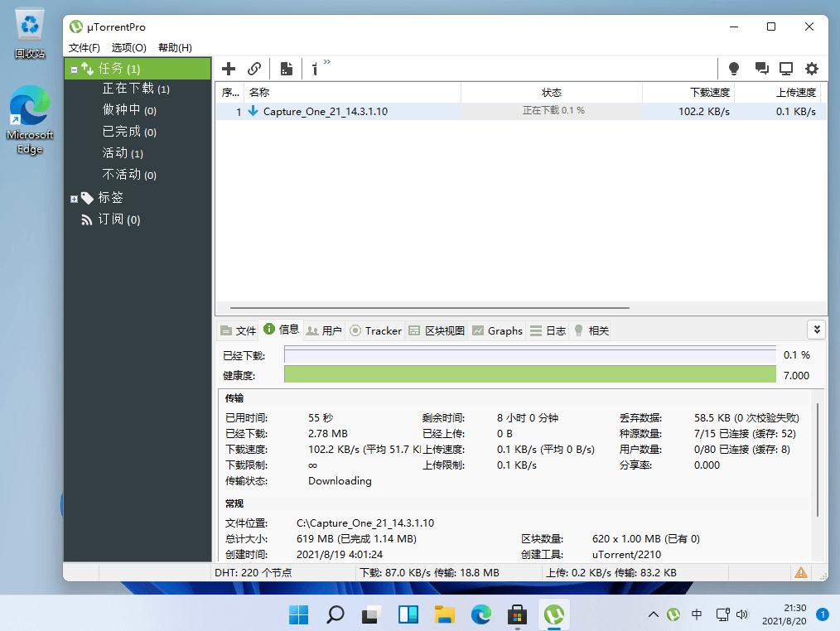Click the Add Torrent plus icon
This screenshot has width=840, height=631.
pyautogui.click(x=229, y=69)
